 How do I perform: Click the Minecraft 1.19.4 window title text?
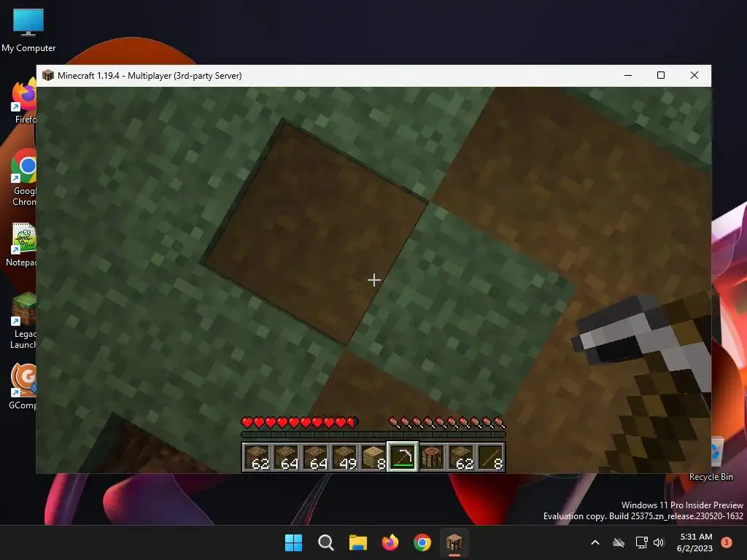tap(150, 76)
